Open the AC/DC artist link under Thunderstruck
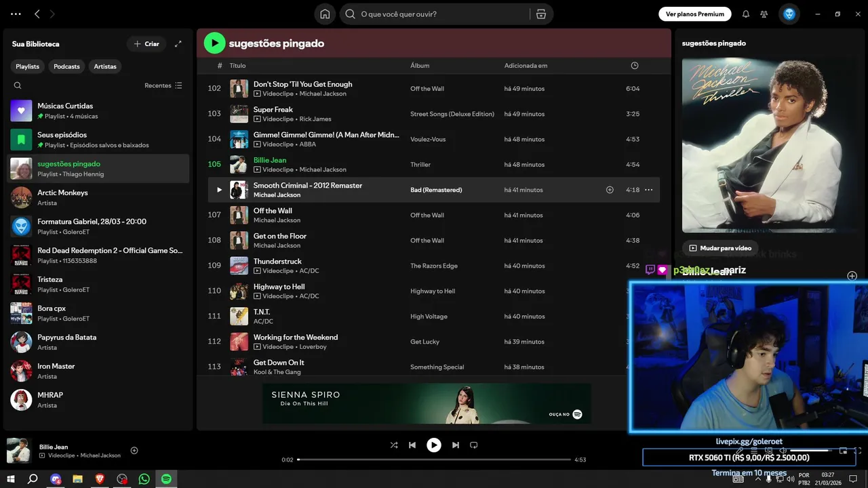The image size is (868, 488). (309, 271)
